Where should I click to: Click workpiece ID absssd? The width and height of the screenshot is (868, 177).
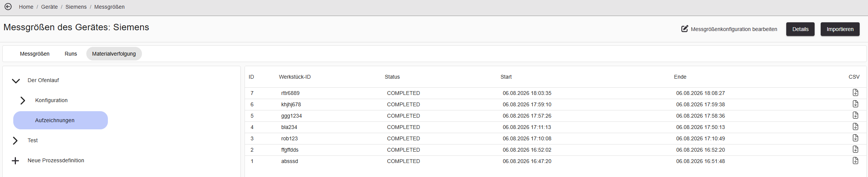[290, 161]
